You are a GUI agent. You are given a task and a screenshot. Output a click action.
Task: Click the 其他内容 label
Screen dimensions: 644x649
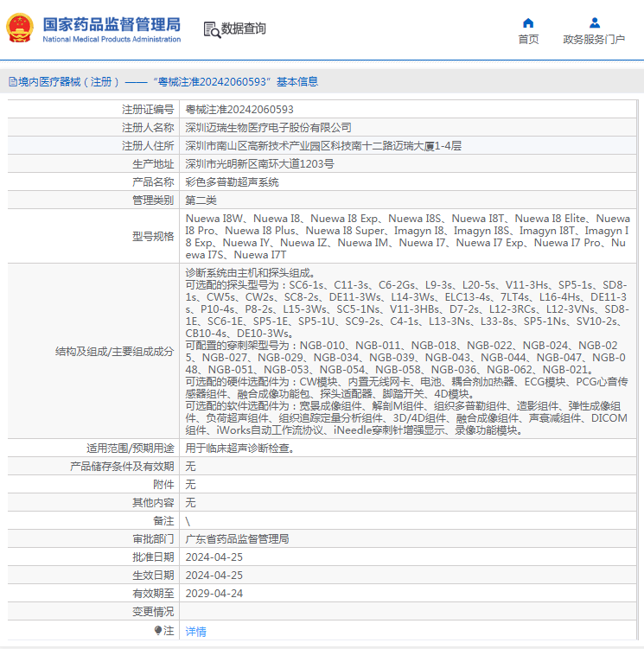[153, 503]
